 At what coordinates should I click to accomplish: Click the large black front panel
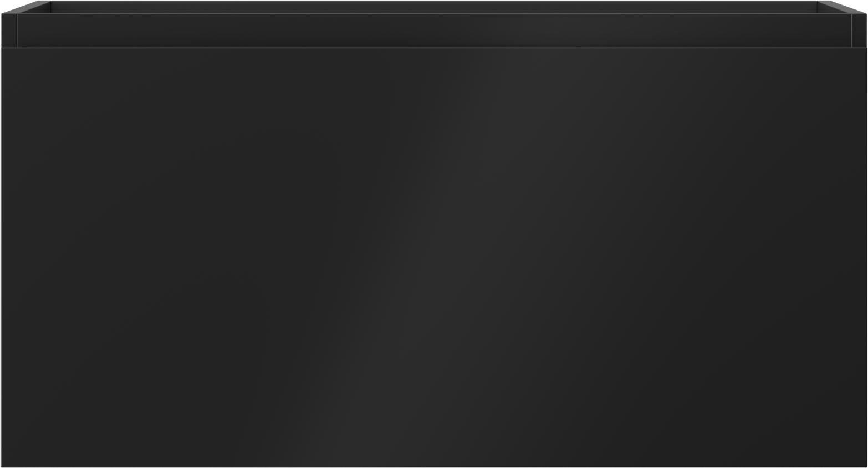pyautogui.click(x=434, y=258)
